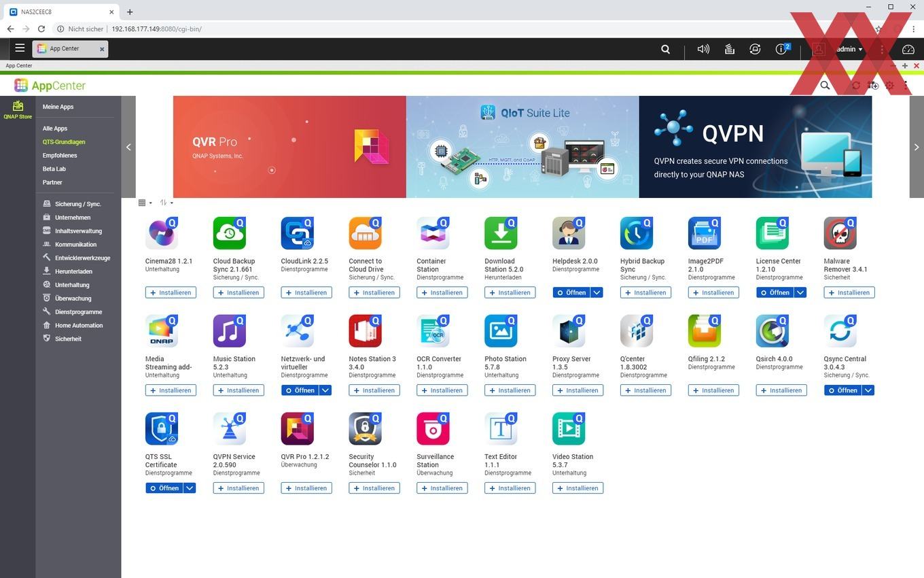This screenshot has width=924, height=578.
Task: Open the Notes Station 3 icon
Action: tap(366, 331)
